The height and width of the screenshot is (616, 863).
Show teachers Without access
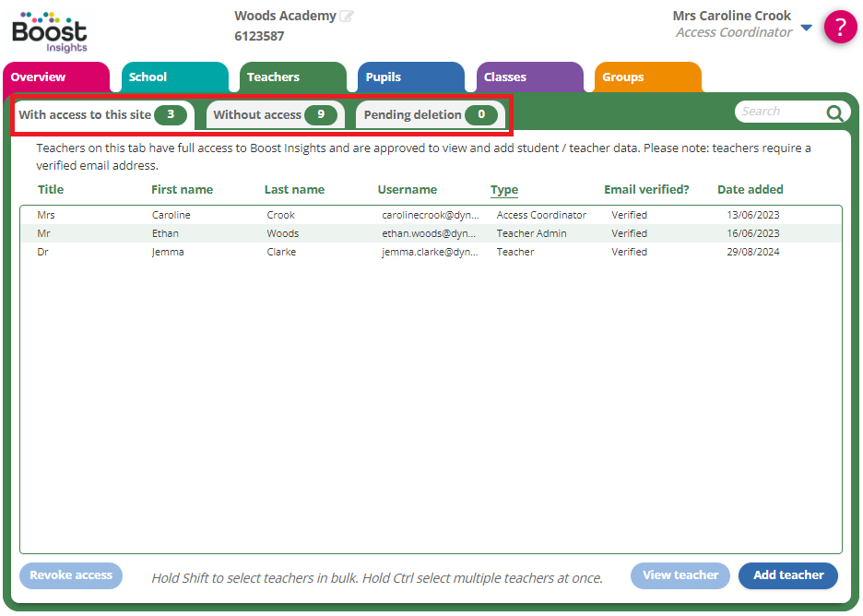(274, 115)
